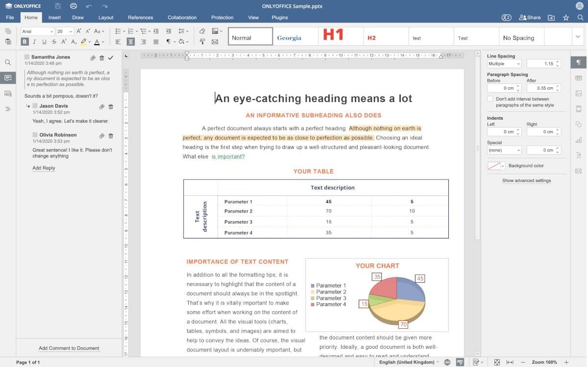The height and width of the screenshot is (367, 588).
Task: Click the Paragraph Spacing Before input field
Action: pos(501,88)
